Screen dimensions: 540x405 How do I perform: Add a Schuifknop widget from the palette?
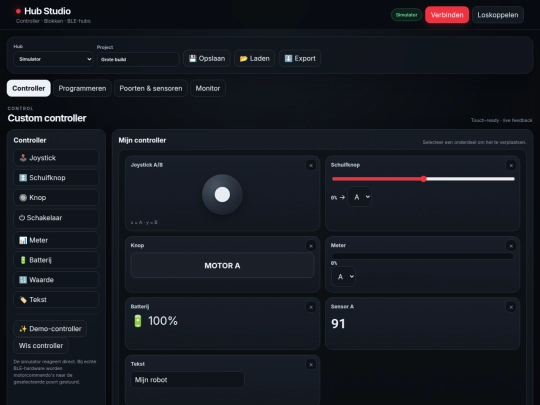point(56,178)
